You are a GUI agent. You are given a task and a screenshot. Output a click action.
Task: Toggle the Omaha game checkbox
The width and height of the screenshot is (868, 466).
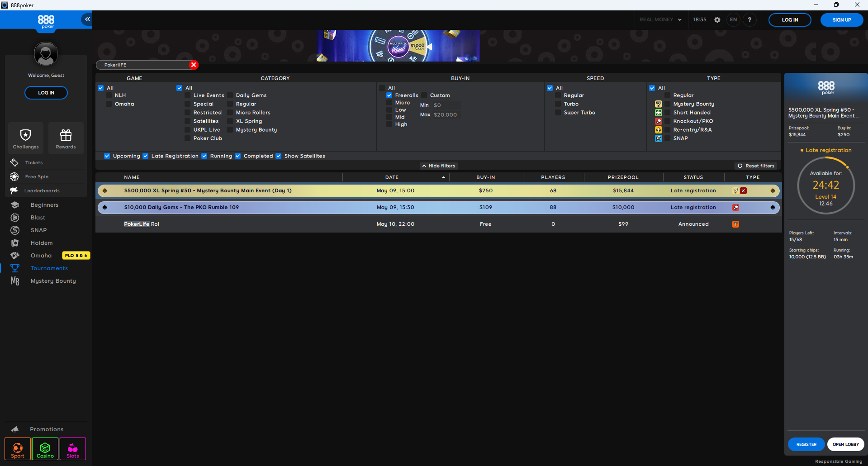tap(109, 104)
